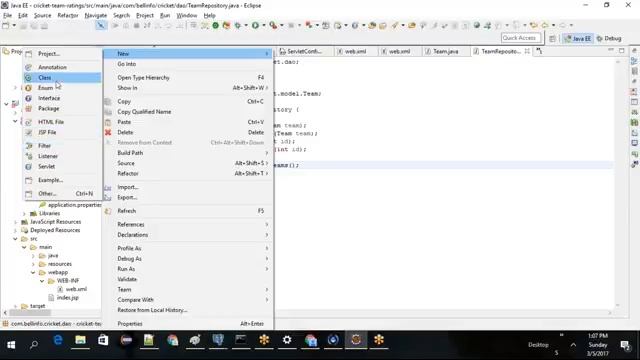Select Listener in the New submenu
Screen dimensions: 640x360
62,156
